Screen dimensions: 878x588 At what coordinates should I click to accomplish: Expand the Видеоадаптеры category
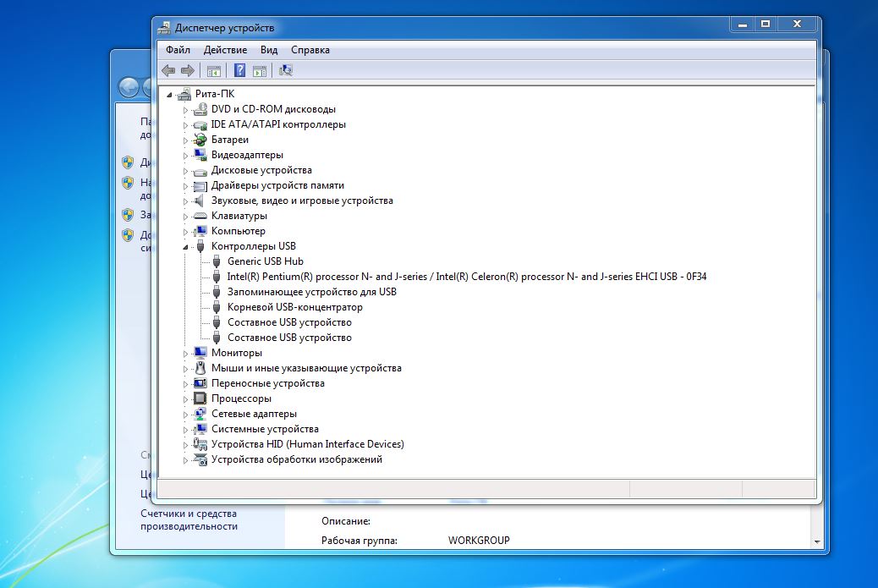tap(185, 156)
